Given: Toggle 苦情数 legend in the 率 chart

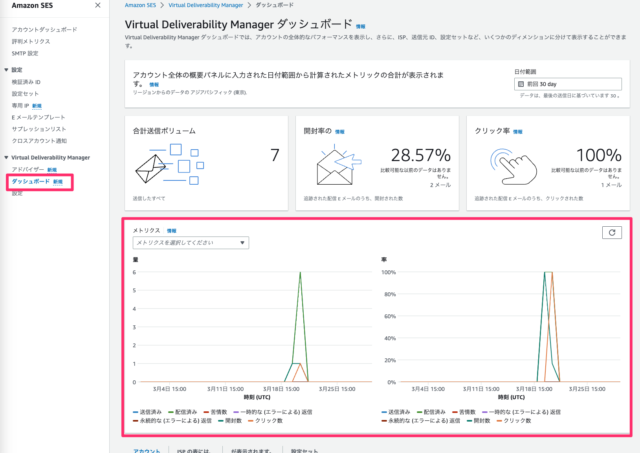Looking at the screenshot, I should tap(464, 412).
